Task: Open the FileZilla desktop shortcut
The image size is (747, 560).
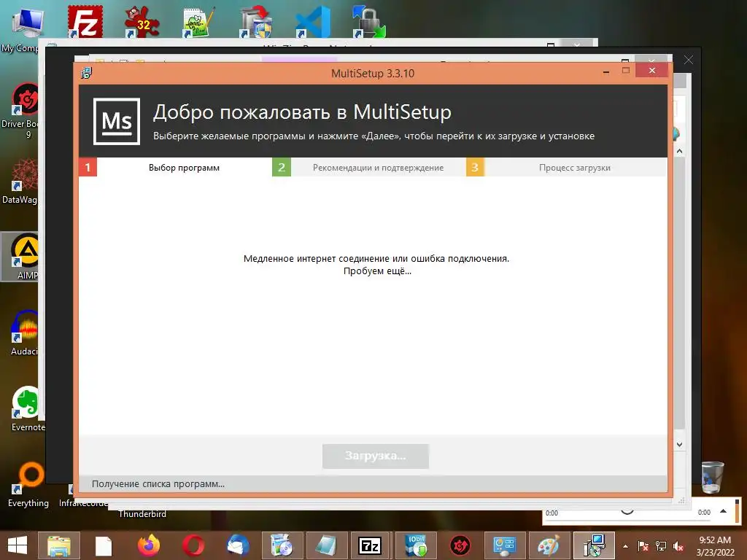Action: tap(85, 21)
